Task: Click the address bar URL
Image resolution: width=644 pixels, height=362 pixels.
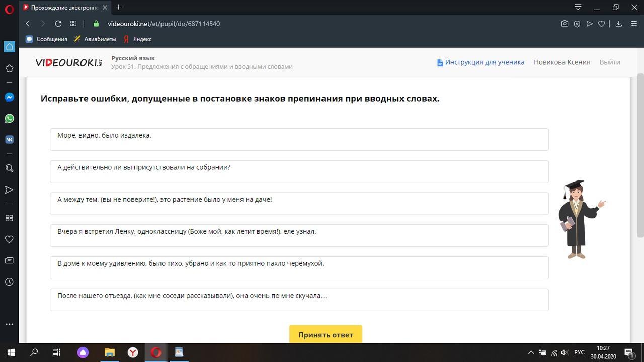Action: click(x=164, y=24)
